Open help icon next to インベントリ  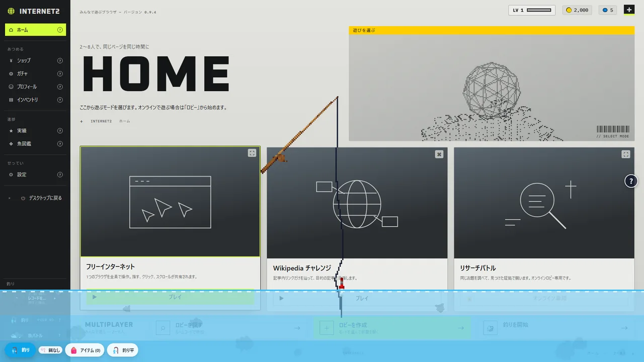(x=60, y=100)
